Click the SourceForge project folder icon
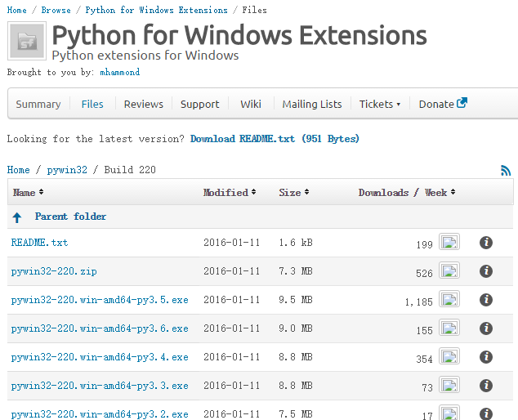518x420 pixels. [27, 41]
